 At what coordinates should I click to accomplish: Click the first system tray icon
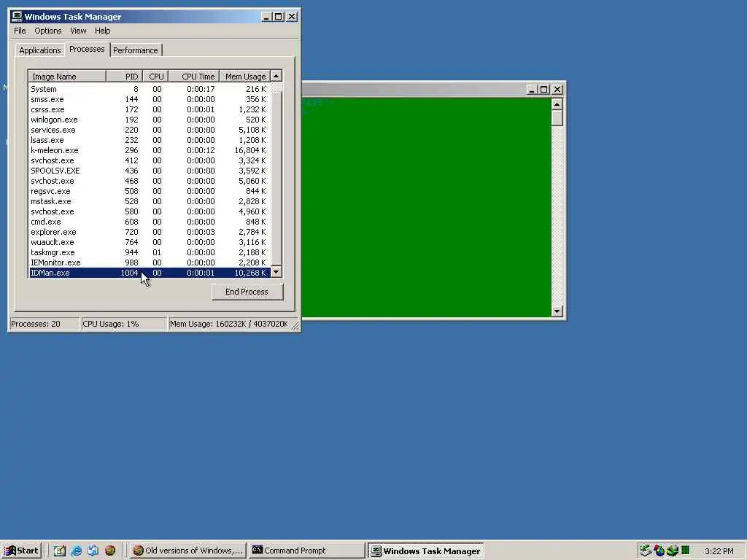coord(646,551)
